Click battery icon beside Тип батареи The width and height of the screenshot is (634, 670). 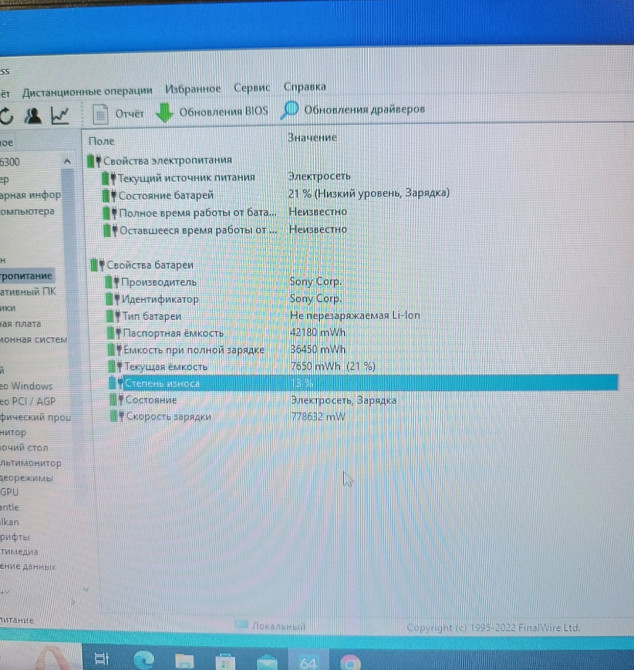pos(114,317)
